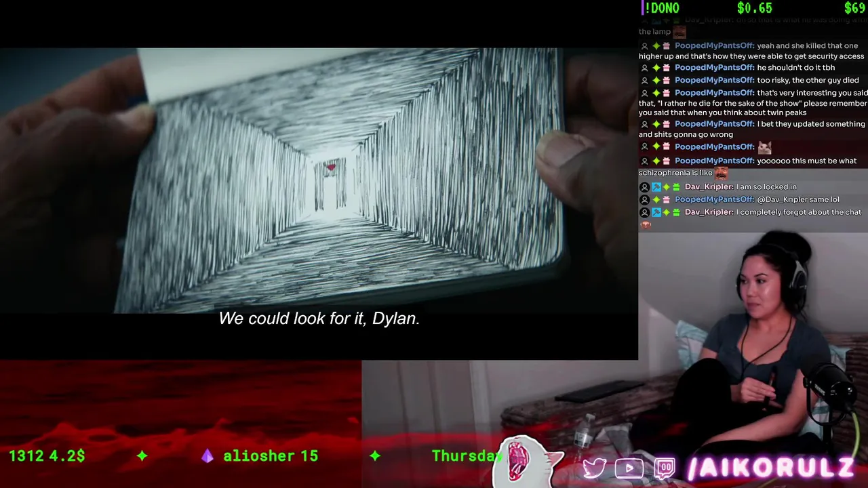Viewport: 868px width, 488px height.
Task: Click the emote after 'the lamp'
Action: point(679,32)
